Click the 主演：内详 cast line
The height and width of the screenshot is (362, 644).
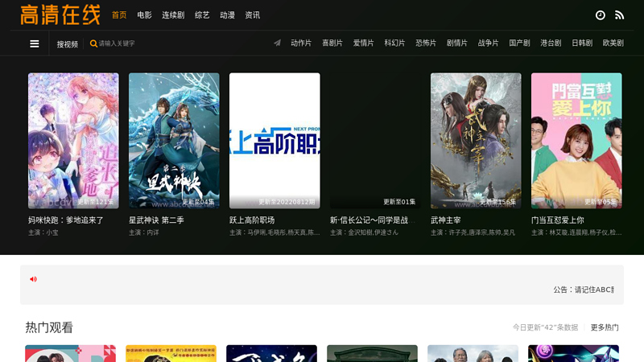click(144, 232)
